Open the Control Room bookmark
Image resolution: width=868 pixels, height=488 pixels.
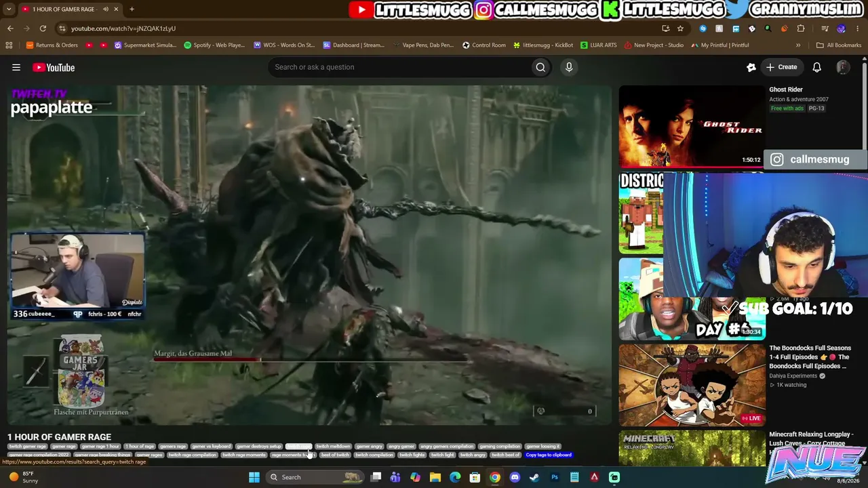pyautogui.click(x=484, y=45)
